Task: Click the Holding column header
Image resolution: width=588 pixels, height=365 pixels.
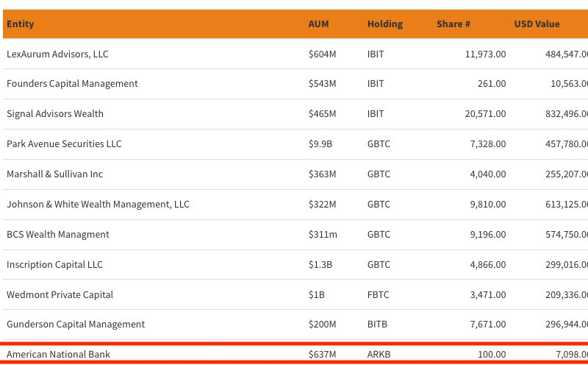Action: pyautogui.click(x=384, y=24)
